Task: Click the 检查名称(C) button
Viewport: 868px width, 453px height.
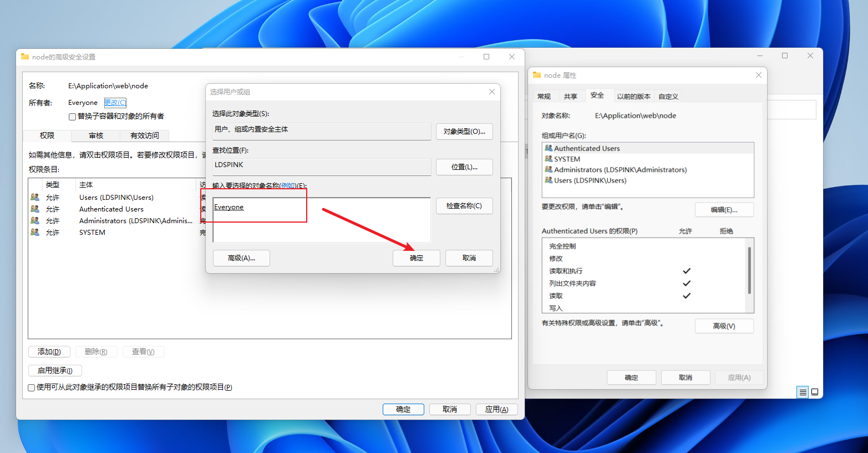Action: coord(464,205)
